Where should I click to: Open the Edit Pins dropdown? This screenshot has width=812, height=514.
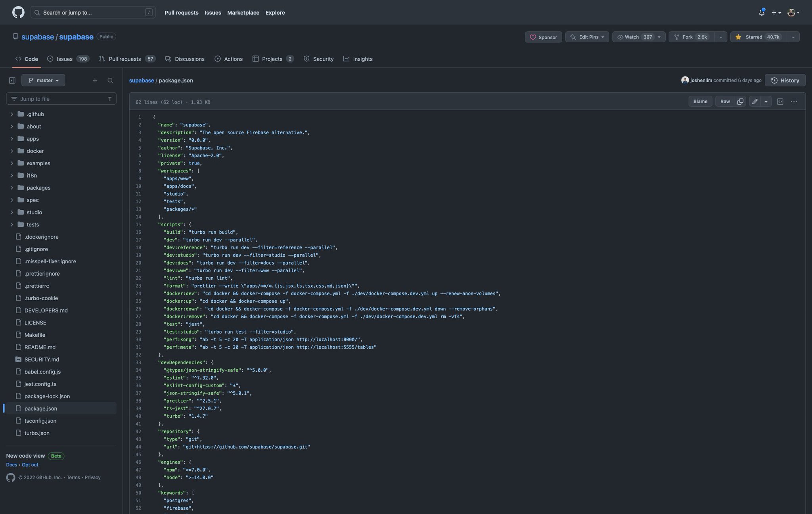587,37
